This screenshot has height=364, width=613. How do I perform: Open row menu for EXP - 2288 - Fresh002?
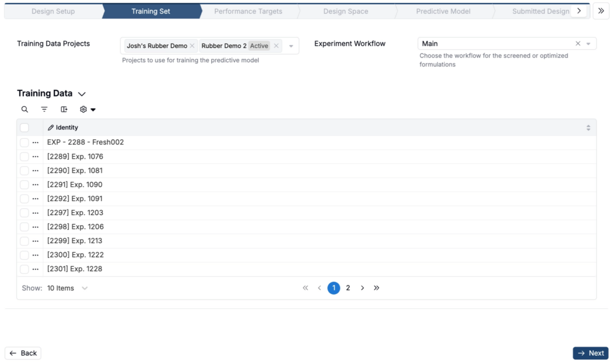(x=35, y=142)
